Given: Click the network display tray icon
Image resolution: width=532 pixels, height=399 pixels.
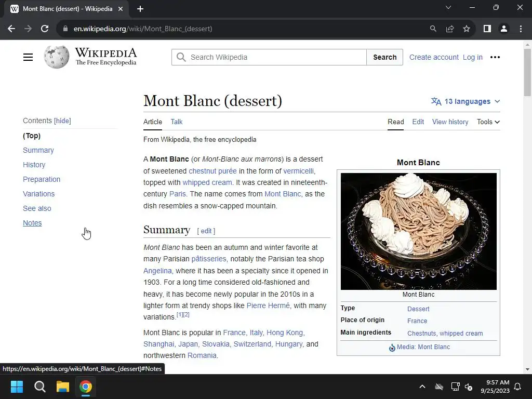Looking at the screenshot, I should click(455, 387).
